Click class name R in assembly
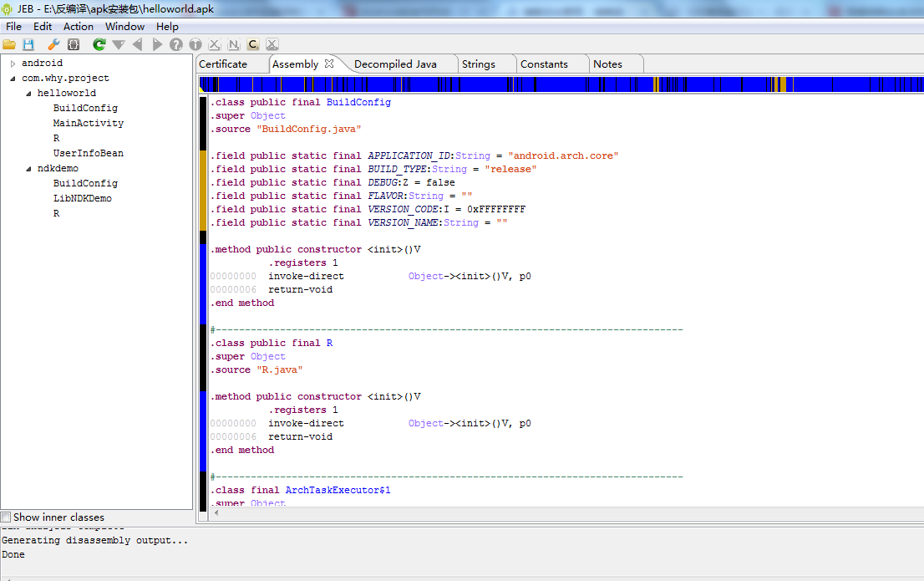The image size is (924, 581). (329, 344)
